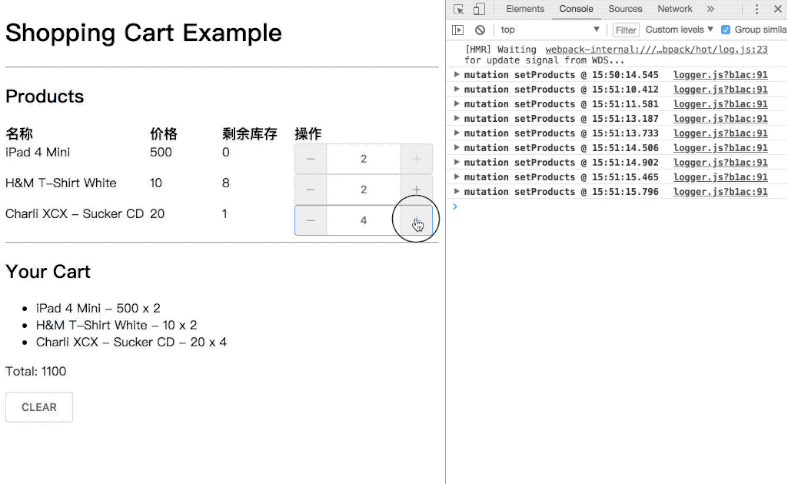Open logger.js link for 15:51:15.465 entry

coord(720,177)
